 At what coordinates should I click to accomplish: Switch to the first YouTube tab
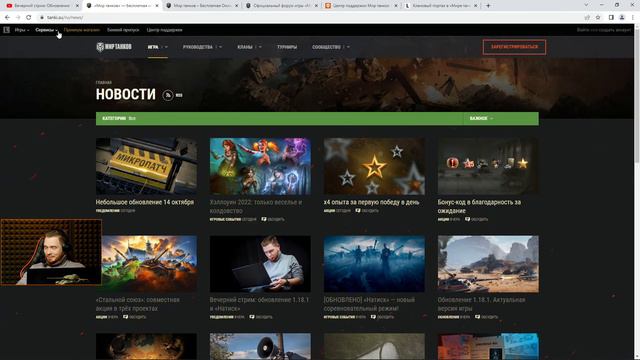pyautogui.click(x=41, y=6)
